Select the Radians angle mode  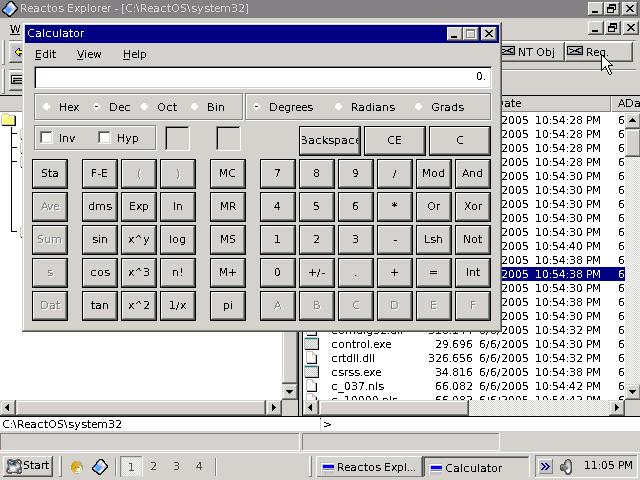point(339,107)
